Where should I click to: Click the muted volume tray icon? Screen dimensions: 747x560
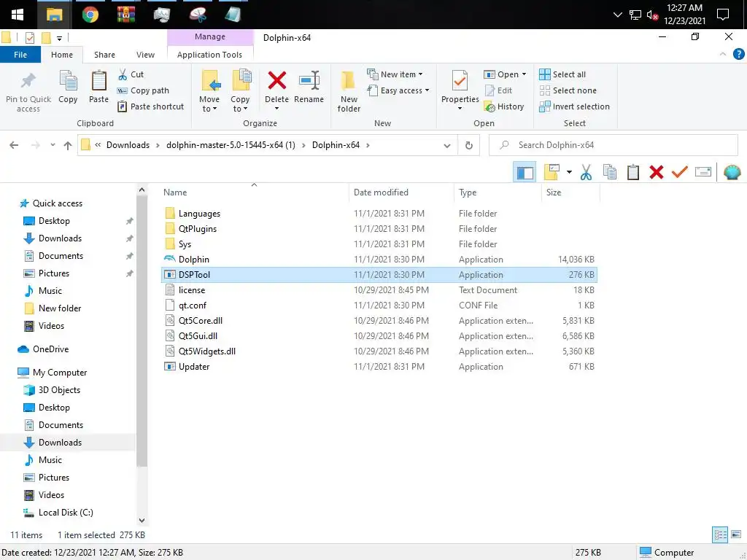[x=652, y=15]
